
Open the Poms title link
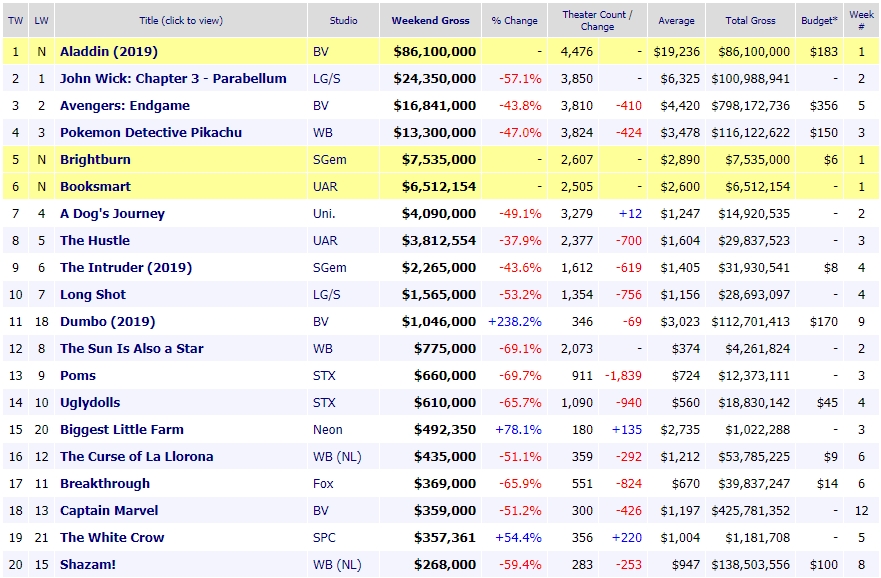78,375
